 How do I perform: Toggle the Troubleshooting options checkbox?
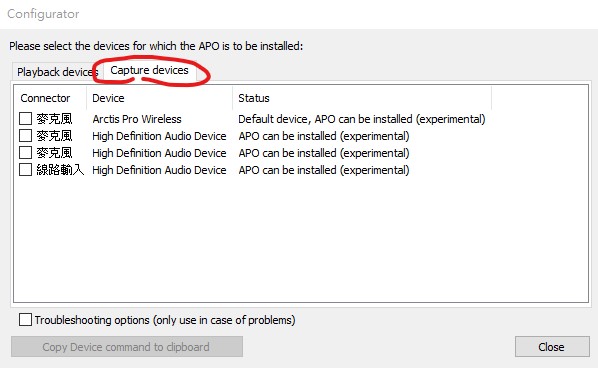point(26,320)
